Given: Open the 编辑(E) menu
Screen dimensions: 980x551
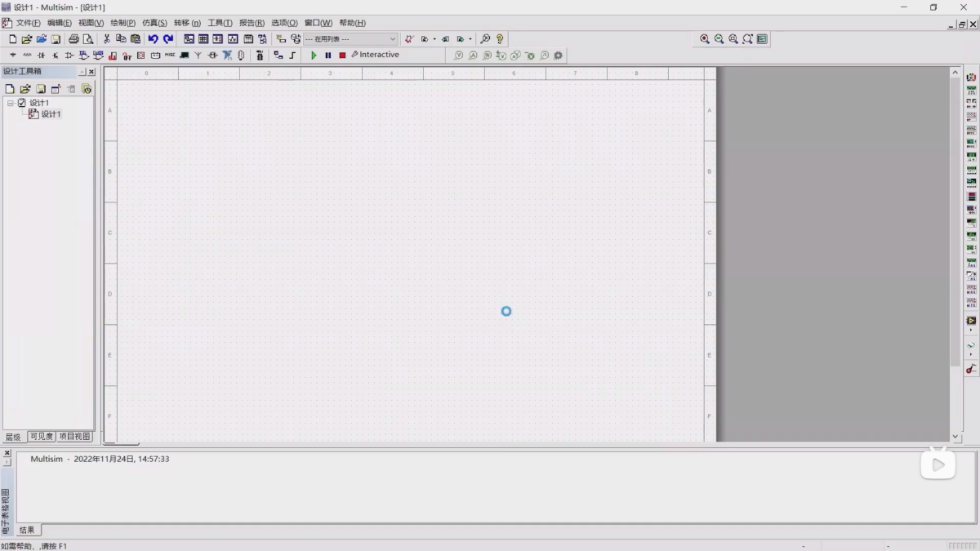Looking at the screenshot, I should [60, 23].
